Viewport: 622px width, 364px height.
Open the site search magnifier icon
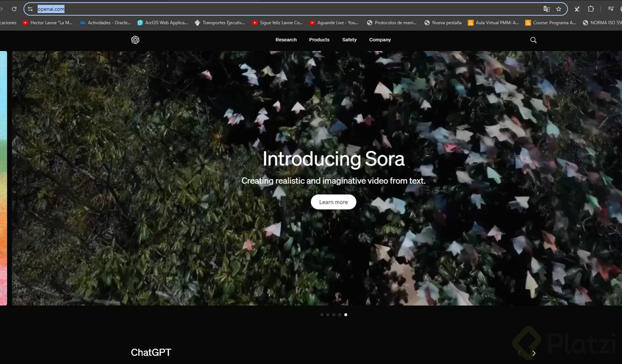(x=533, y=40)
